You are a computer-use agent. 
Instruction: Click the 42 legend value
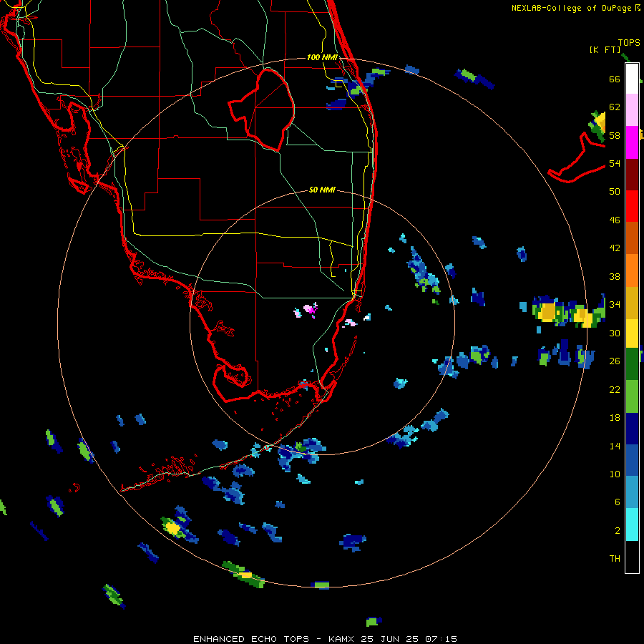(x=615, y=248)
